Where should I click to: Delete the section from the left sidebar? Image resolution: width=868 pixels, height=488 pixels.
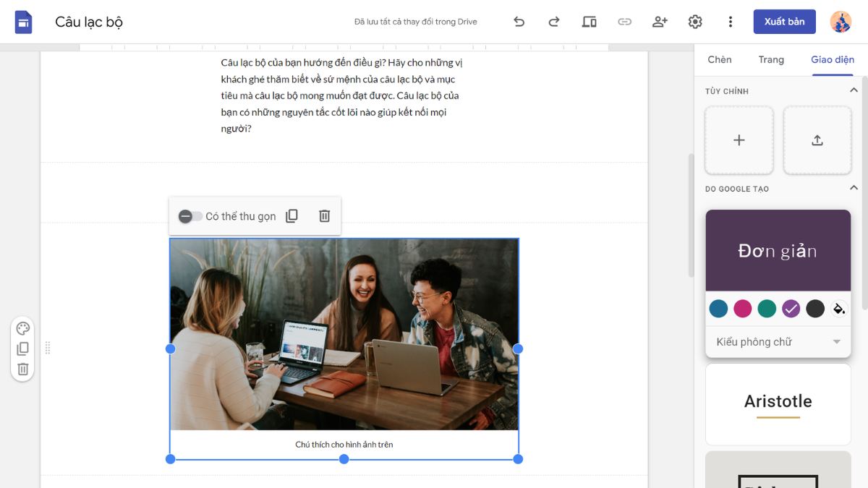click(23, 369)
